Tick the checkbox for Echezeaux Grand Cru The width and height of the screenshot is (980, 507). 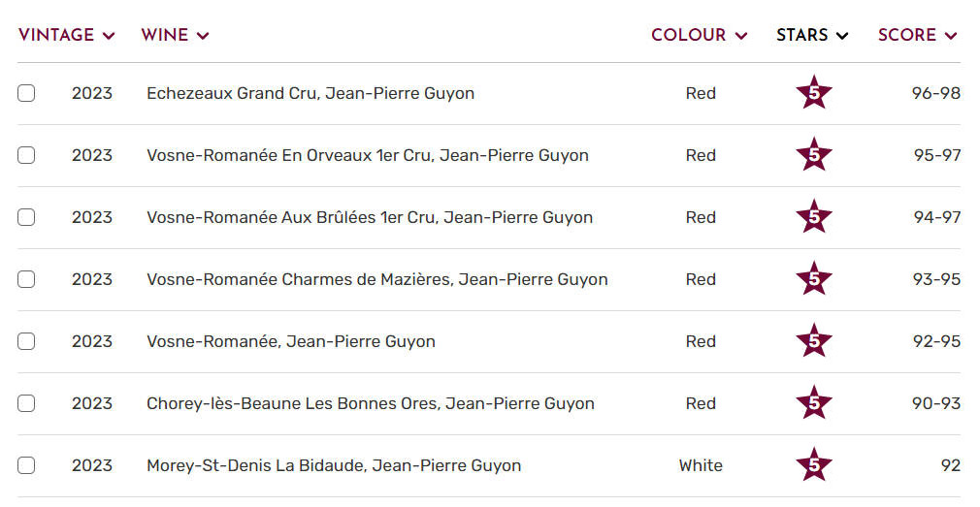[x=26, y=93]
